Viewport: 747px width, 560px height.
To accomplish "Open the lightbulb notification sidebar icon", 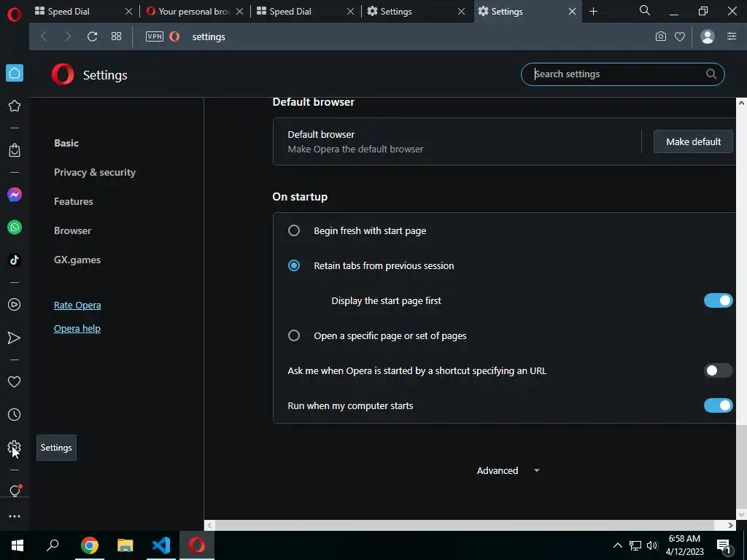I will pos(15,491).
